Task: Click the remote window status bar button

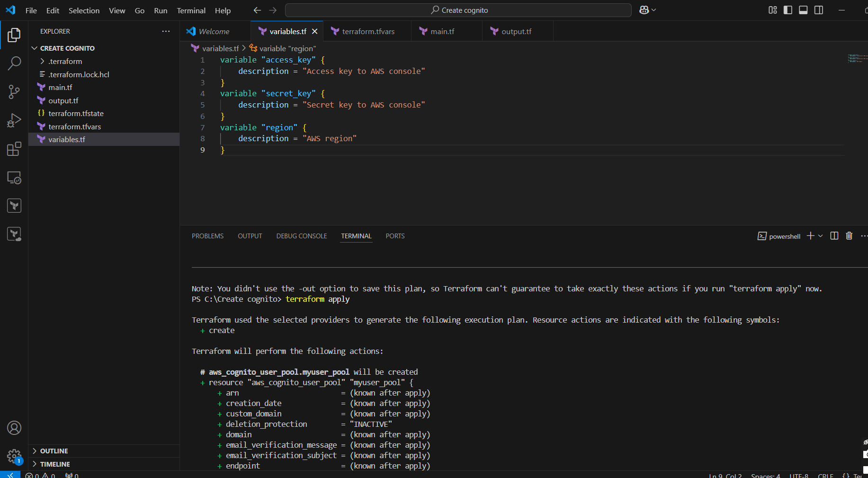Action: click(x=10, y=475)
